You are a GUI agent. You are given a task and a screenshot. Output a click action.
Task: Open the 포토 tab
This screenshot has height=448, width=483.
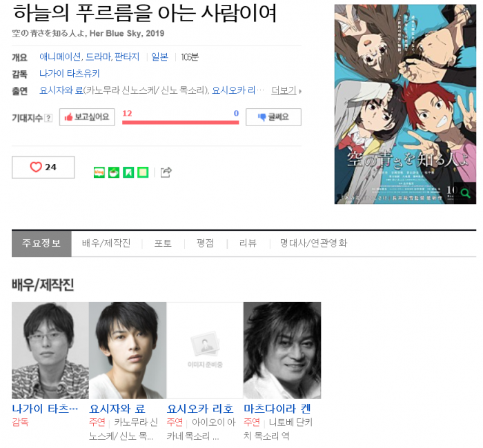(163, 243)
